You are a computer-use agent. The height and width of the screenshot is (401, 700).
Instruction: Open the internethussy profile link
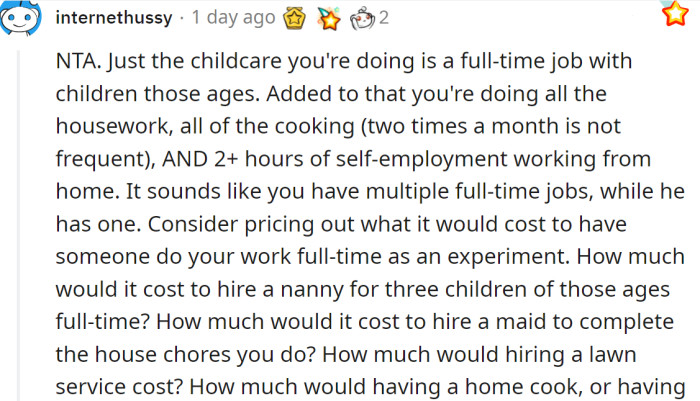tap(114, 17)
